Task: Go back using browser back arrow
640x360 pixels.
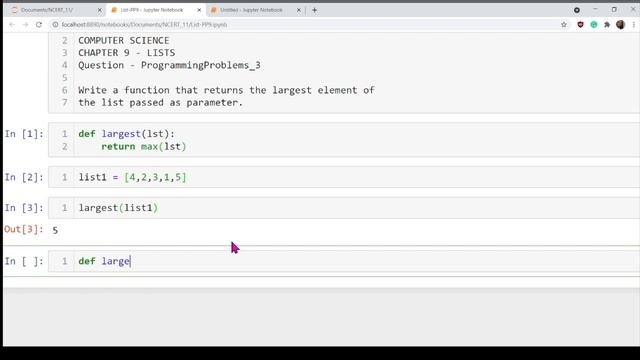Action: click(12, 24)
